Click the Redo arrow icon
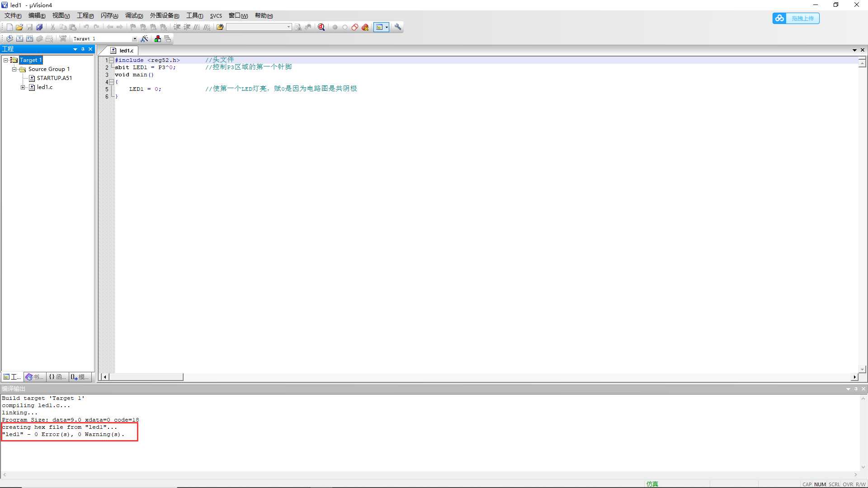 [x=96, y=27]
